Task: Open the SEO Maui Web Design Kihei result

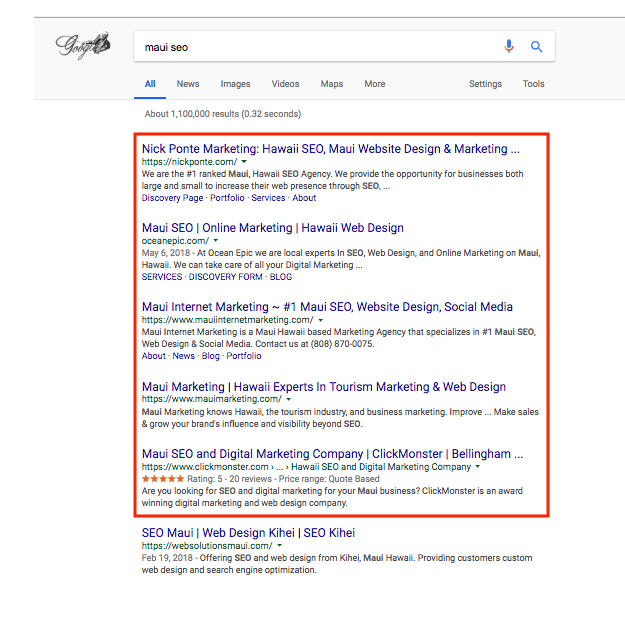Action: tap(248, 533)
